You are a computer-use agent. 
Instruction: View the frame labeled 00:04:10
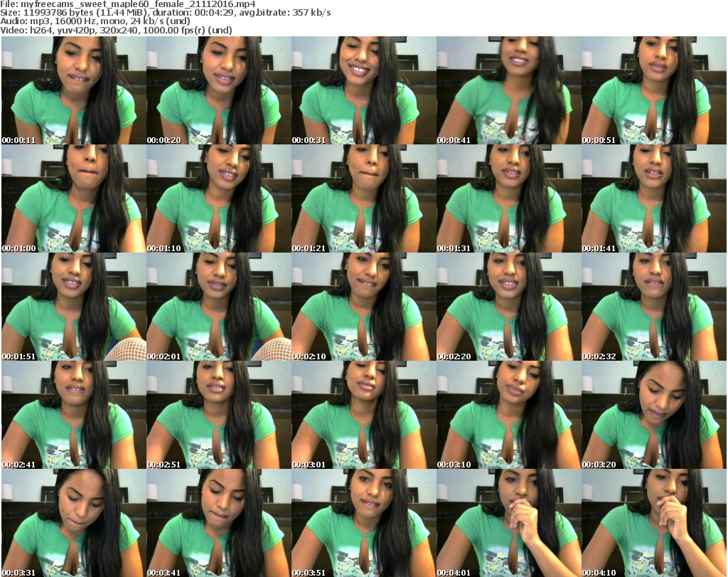[654, 523]
